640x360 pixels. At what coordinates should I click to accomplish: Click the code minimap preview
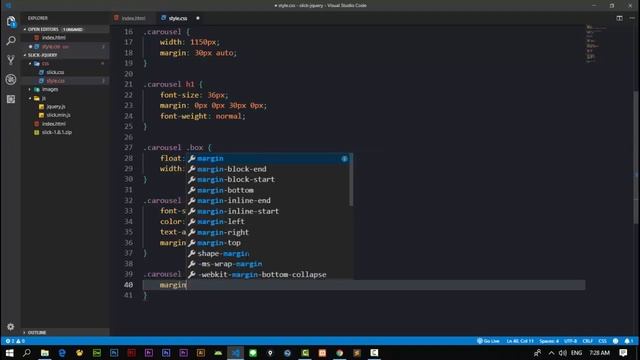596,44
